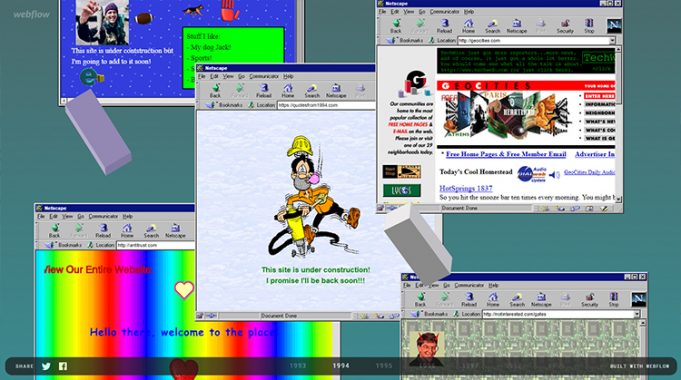Click Security icon in GeoCities Netscape window
681x380 pixels.
(565, 26)
